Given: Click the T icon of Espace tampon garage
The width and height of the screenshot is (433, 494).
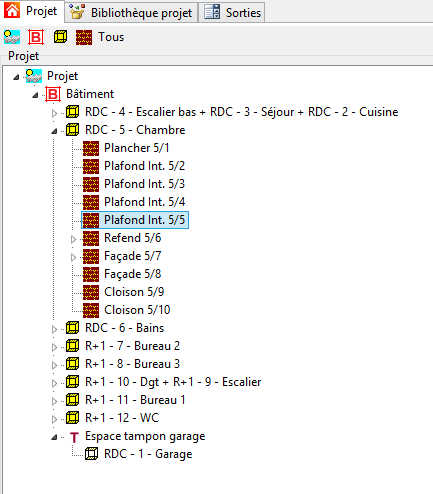Looking at the screenshot, I should click(x=74, y=437).
